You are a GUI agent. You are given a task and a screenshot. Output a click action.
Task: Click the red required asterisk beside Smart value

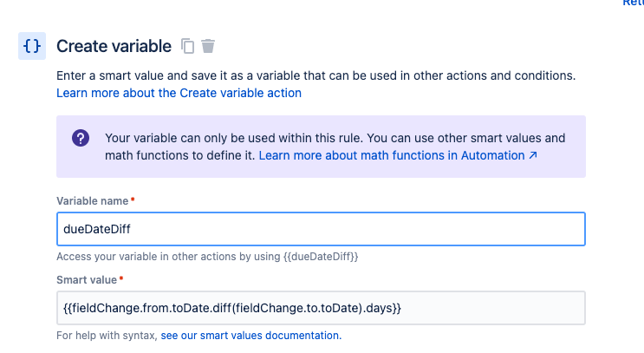pyautogui.click(x=121, y=278)
